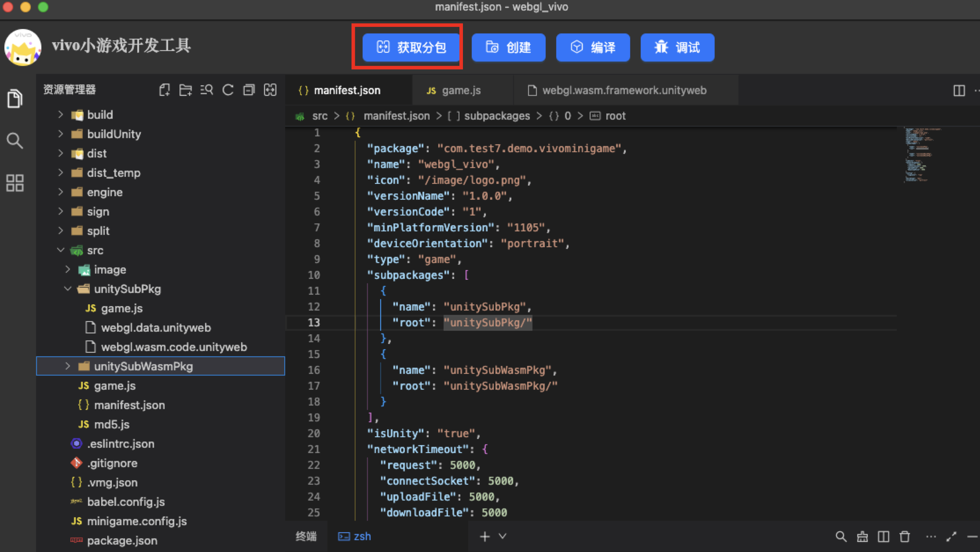Click the 编译 compile button

pos(593,47)
